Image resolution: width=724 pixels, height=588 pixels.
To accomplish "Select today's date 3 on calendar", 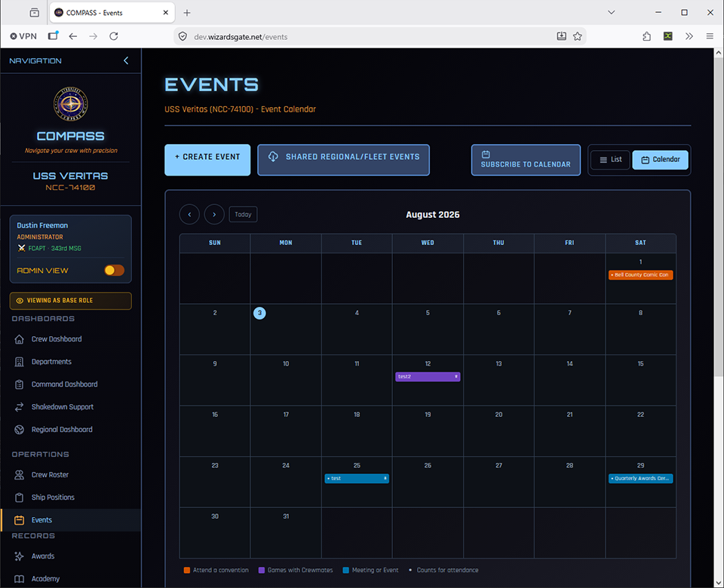I will [x=259, y=313].
